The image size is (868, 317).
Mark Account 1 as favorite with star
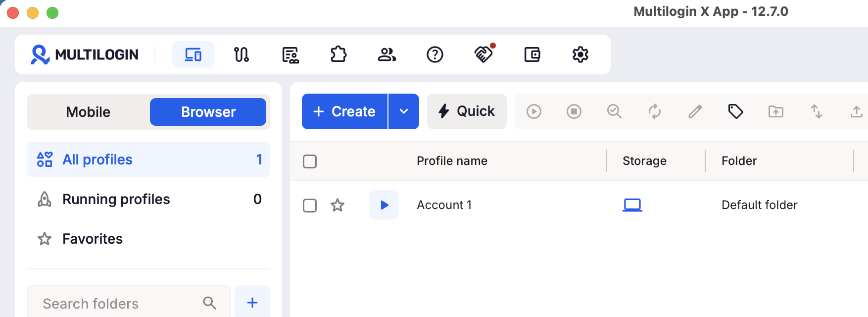338,205
